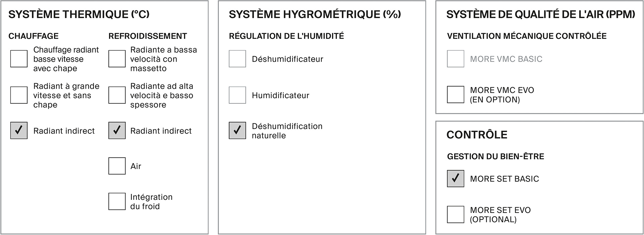The height and width of the screenshot is (235, 644).
Task: Click the Gestion du bien-être label
Action: click(x=495, y=157)
